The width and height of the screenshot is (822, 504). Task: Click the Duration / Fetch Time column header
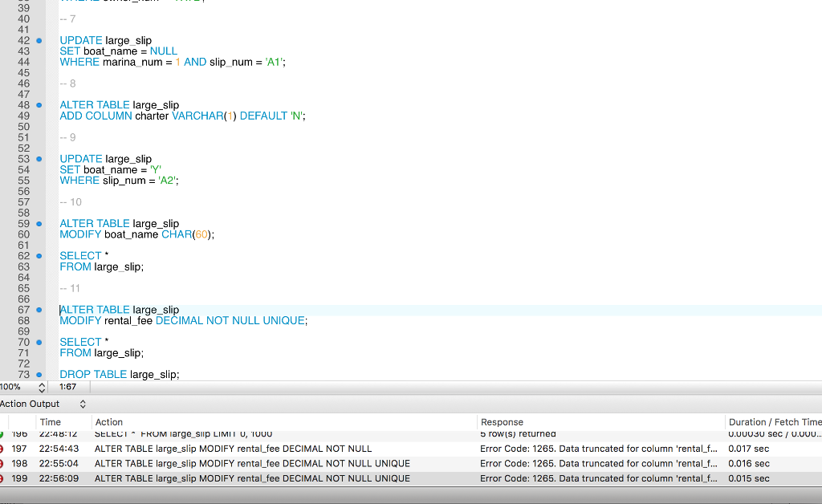[775, 422]
